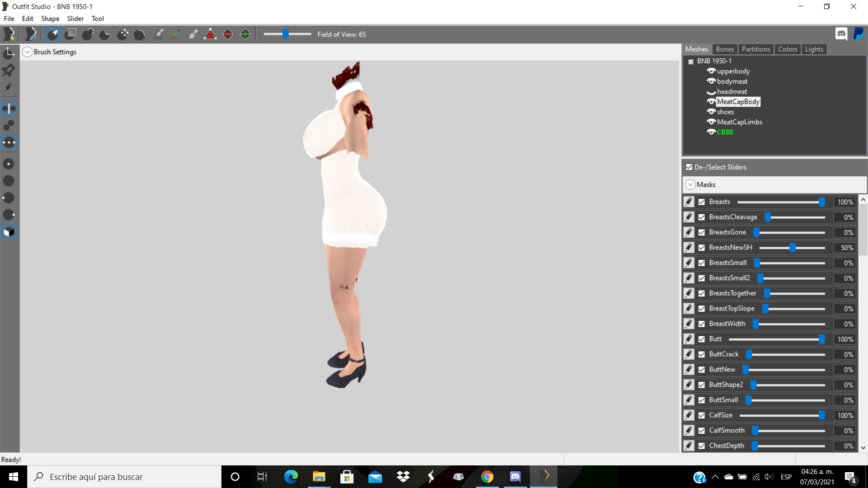Open the Shape menu
This screenshot has height=488, width=868.
[x=50, y=19]
